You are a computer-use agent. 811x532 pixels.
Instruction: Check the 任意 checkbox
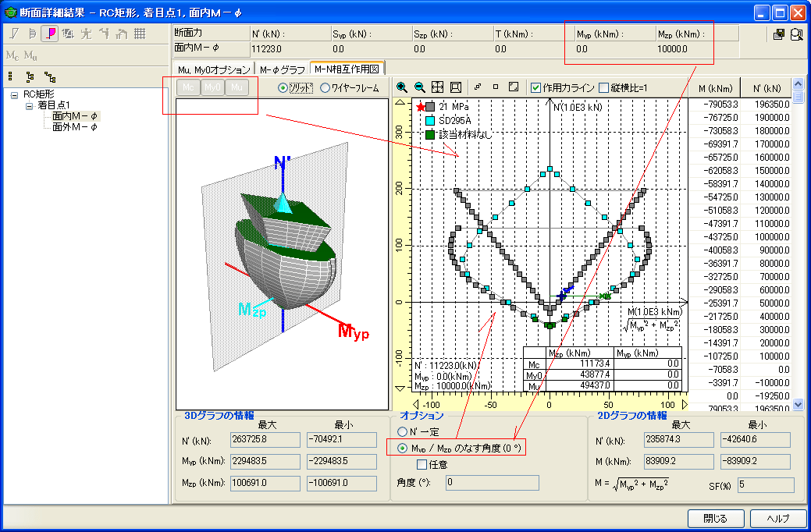pos(422,464)
